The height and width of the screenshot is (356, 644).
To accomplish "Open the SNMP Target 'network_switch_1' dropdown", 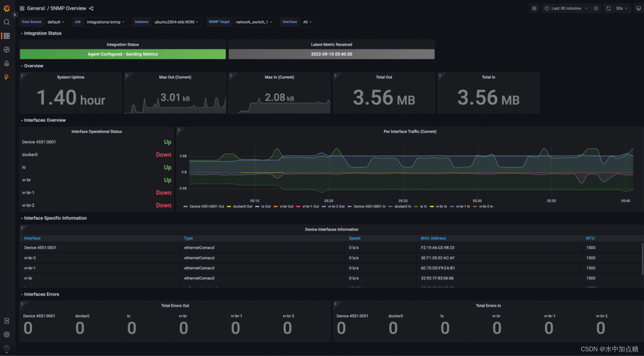I will click(x=254, y=22).
